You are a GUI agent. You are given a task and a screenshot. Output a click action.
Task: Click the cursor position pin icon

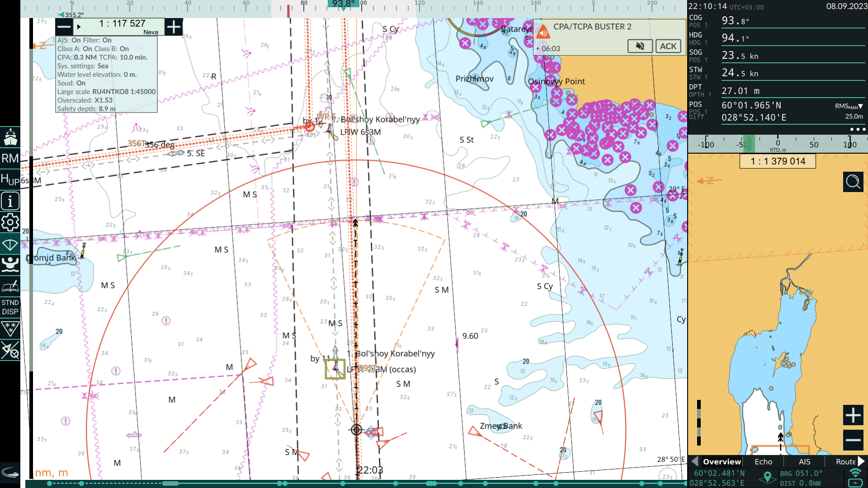coord(767,478)
